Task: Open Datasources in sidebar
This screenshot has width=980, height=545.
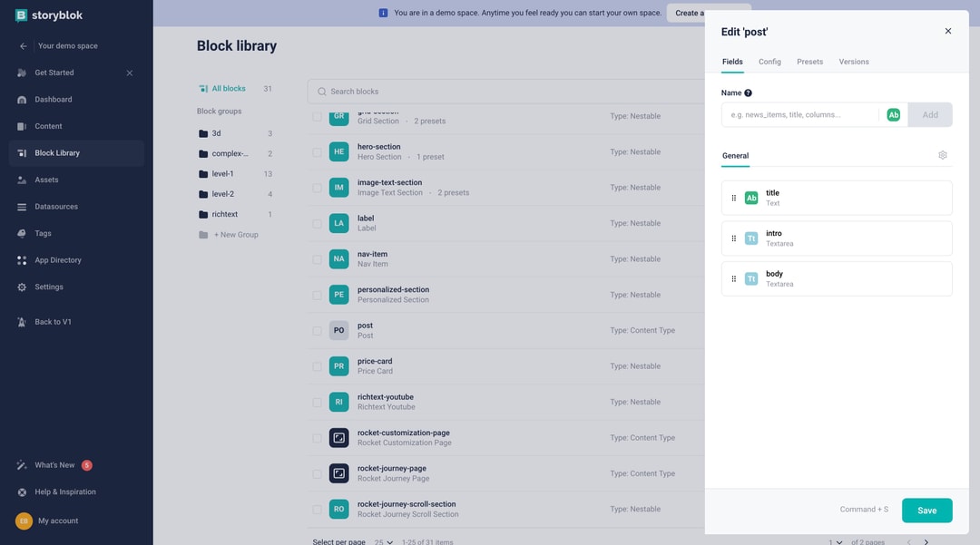Action: pos(56,207)
